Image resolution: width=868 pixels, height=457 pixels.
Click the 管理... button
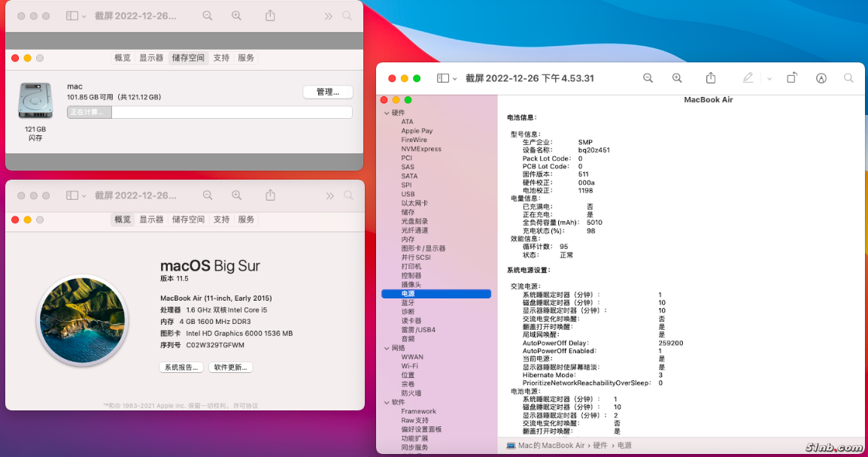point(328,92)
